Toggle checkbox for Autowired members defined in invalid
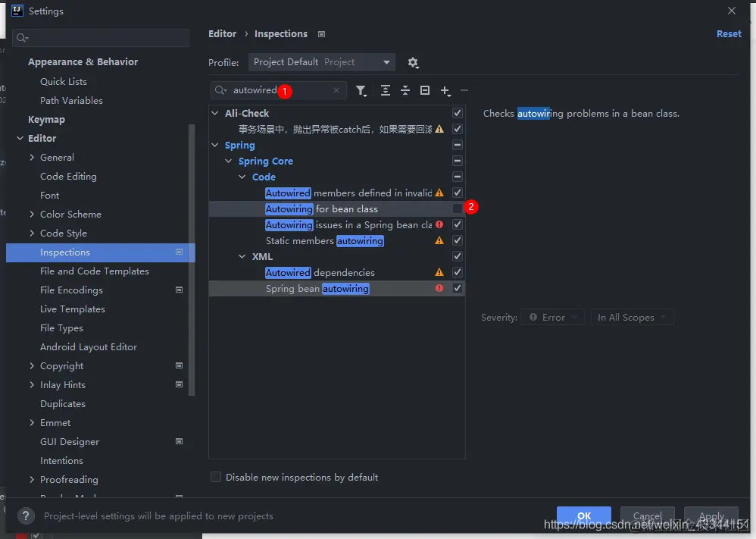The width and height of the screenshot is (756, 539). (x=457, y=193)
